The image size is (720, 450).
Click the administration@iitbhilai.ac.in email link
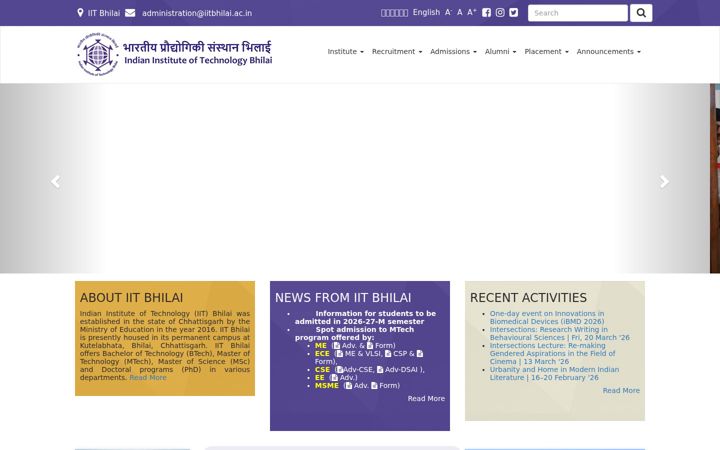coord(197,13)
